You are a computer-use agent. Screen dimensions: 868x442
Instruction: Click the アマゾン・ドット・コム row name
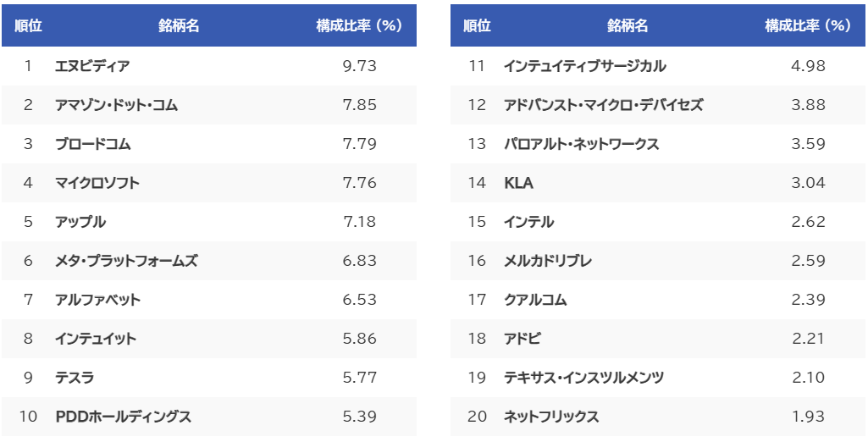pos(116,105)
